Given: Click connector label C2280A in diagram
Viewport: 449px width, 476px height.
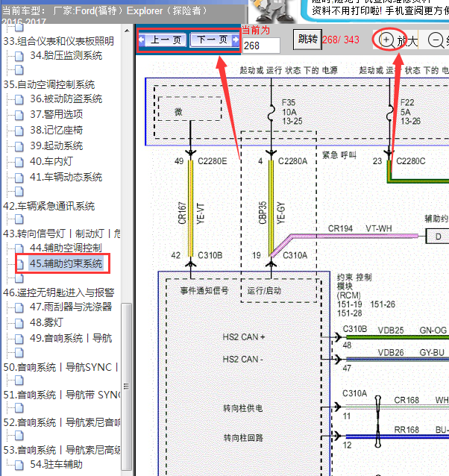Looking at the screenshot, I should (x=292, y=161).
